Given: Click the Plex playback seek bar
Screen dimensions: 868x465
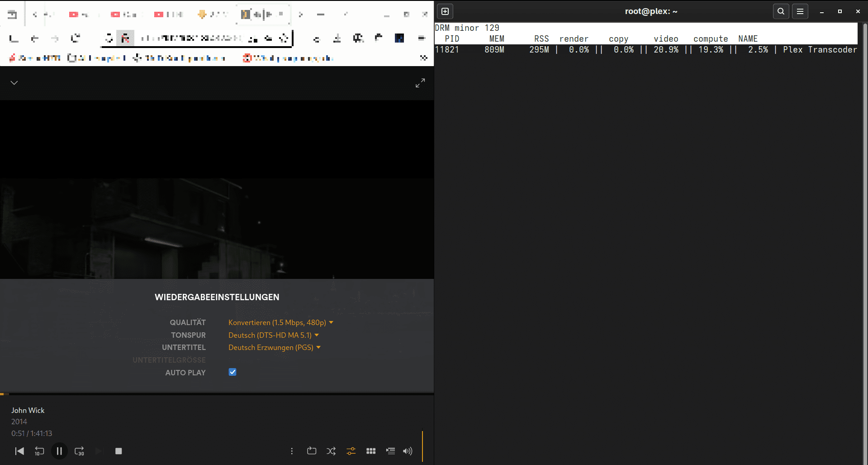Looking at the screenshot, I should (x=217, y=394).
